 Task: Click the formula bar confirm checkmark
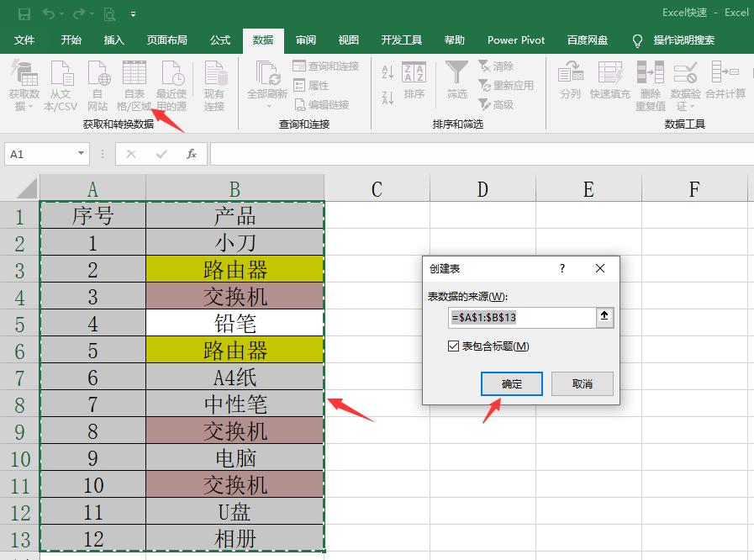[161, 154]
